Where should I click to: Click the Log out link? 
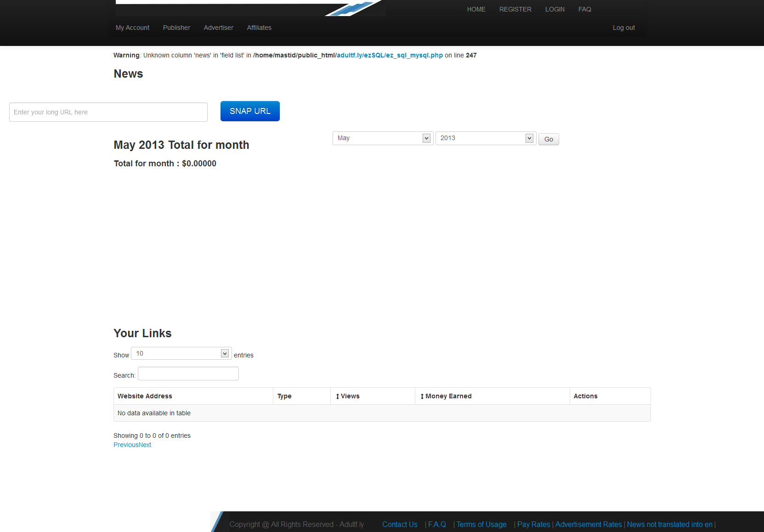(623, 28)
